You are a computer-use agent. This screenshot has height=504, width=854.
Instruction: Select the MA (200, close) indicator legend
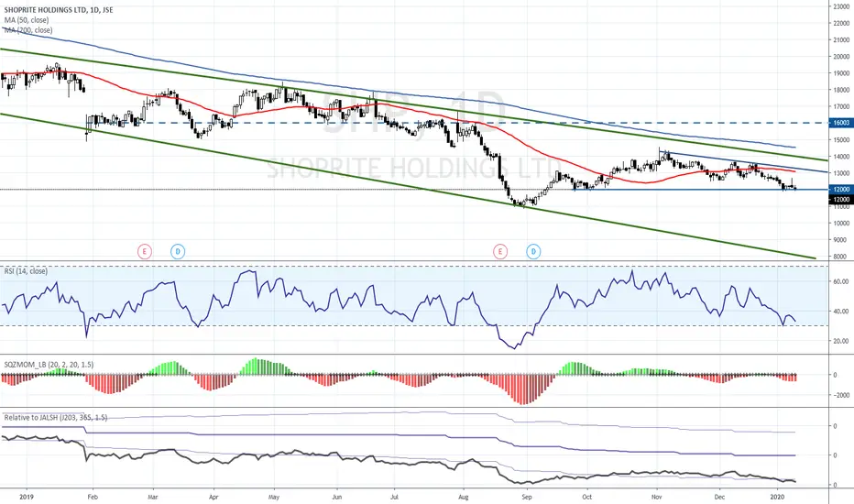click(28, 30)
